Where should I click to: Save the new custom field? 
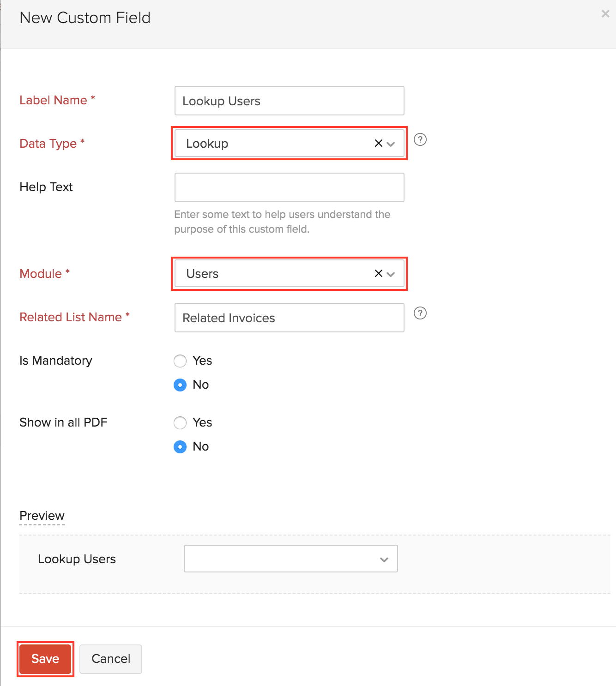click(x=45, y=659)
